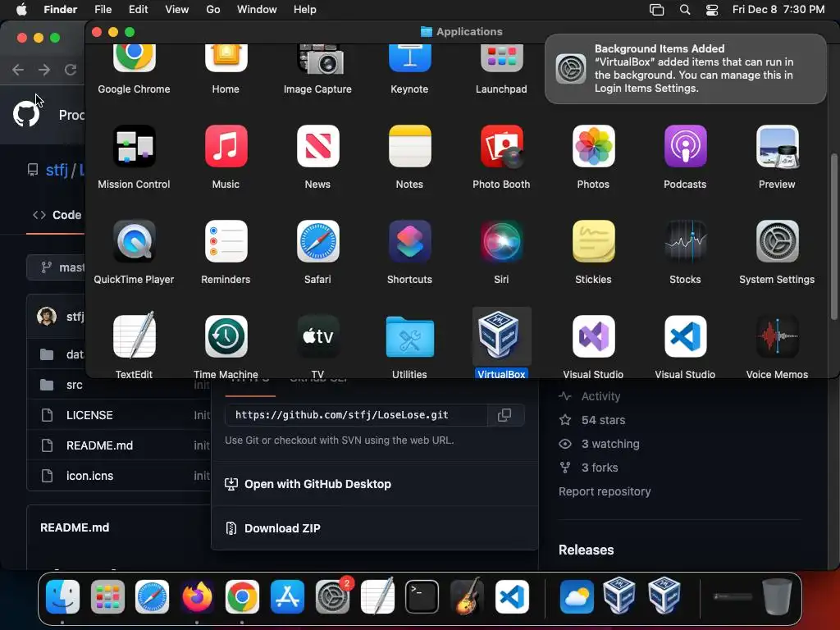View the 54 stars link
Viewport: 840px width, 630px height.
coord(603,420)
